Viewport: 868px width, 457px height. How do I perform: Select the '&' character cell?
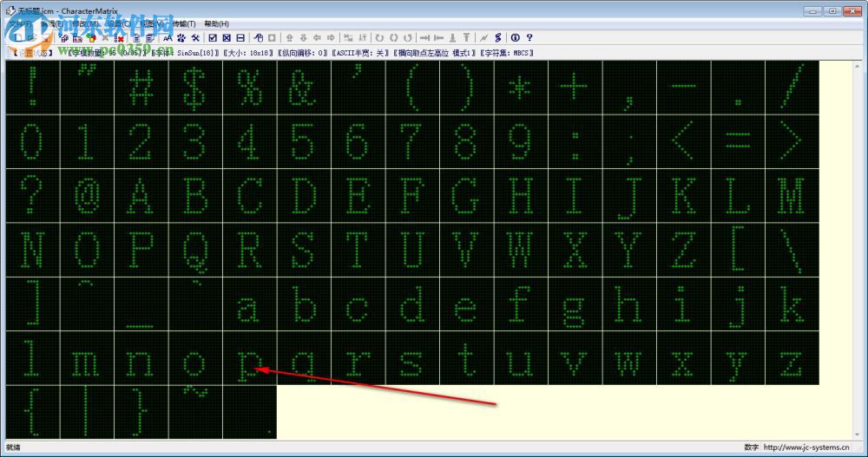tap(304, 88)
